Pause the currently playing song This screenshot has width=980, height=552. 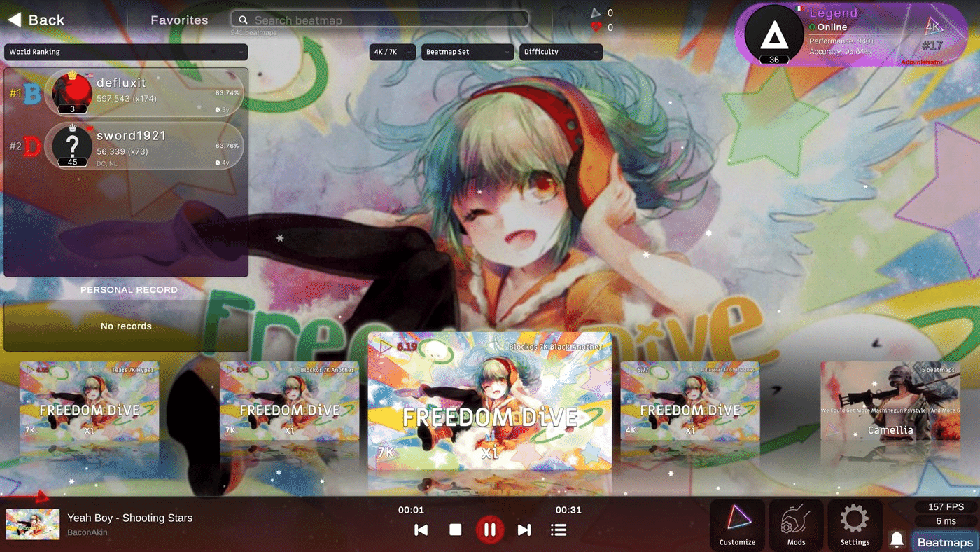pyautogui.click(x=490, y=530)
